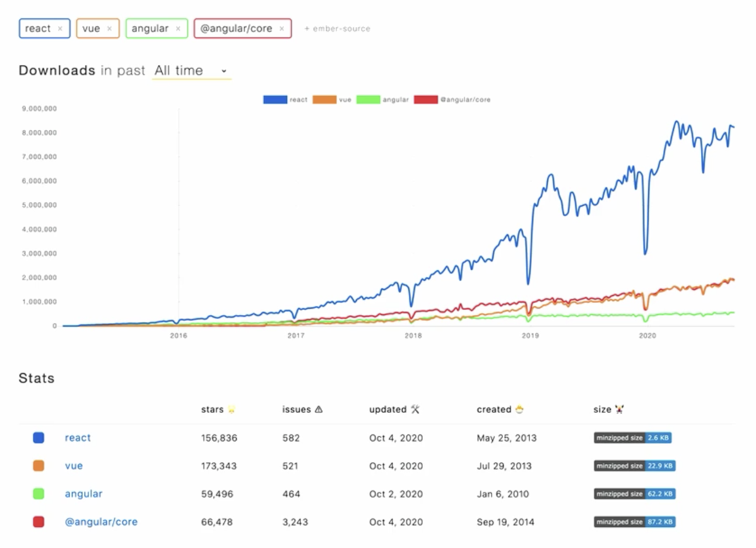Click @angular/core's star count 66,478
Image resolution: width=756 pixels, height=548 pixels.
217,522
